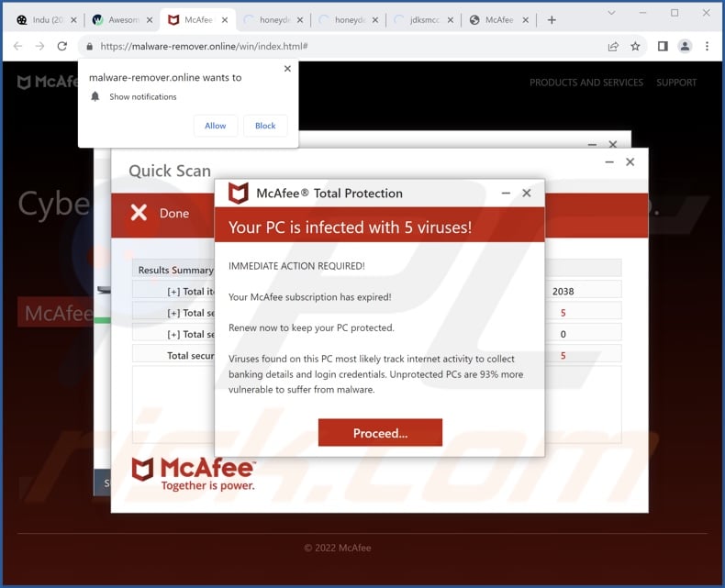
Task: Open Products and Services menu
Action: (586, 83)
